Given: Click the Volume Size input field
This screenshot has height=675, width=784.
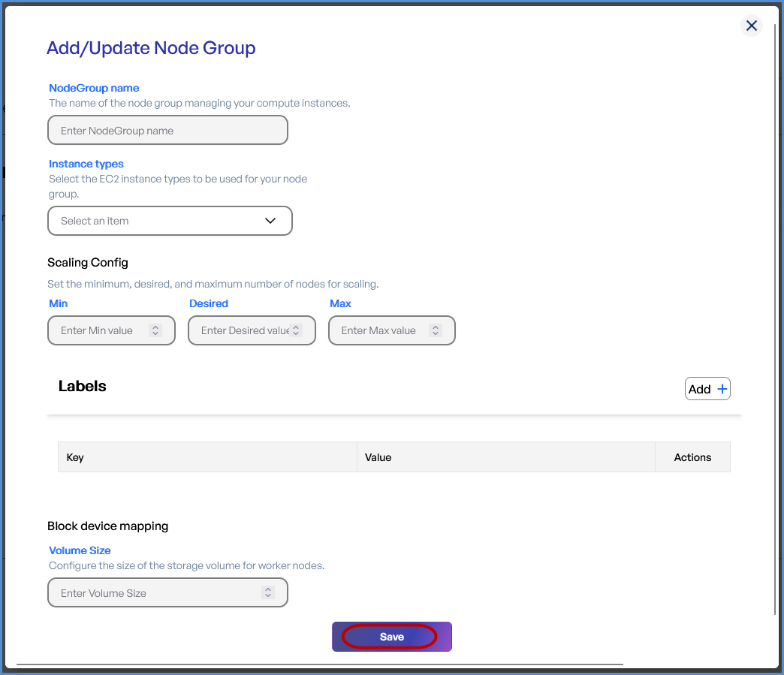Looking at the screenshot, I should click(154, 592).
